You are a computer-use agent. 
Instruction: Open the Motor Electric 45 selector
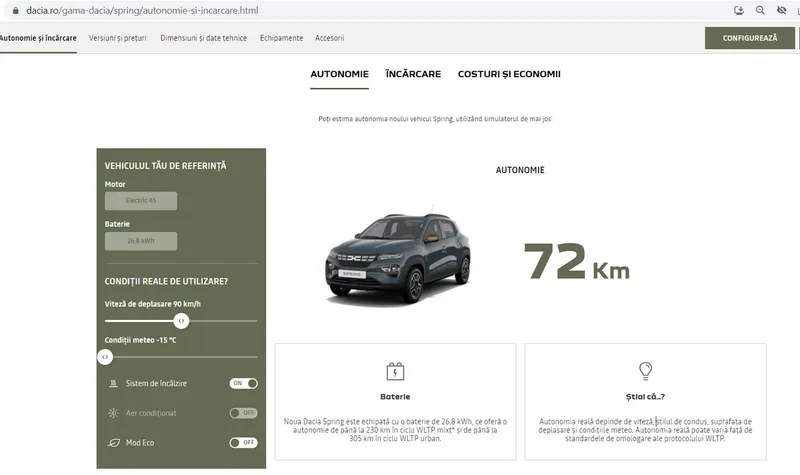[x=141, y=201]
